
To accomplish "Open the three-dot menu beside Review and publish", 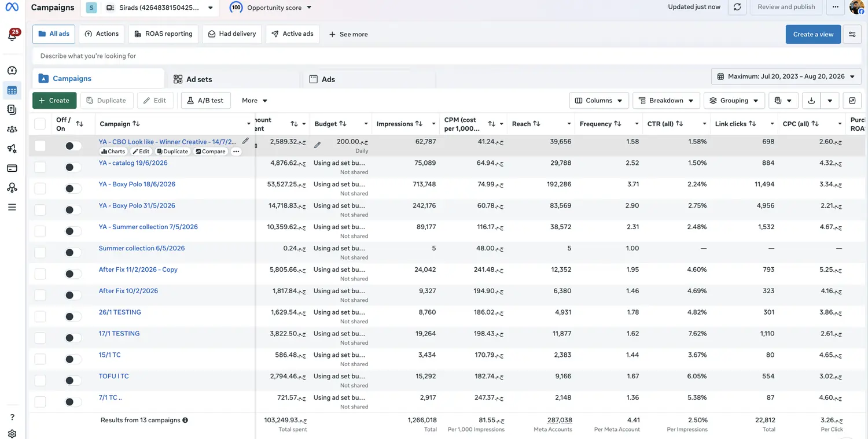I will coord(836,7).
